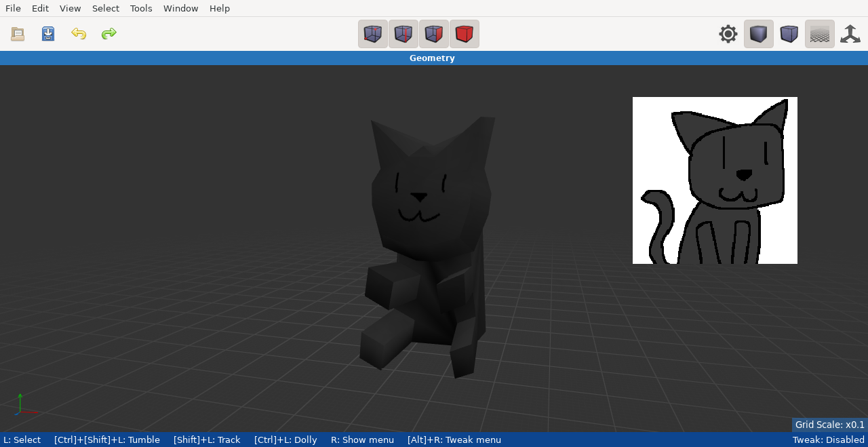
Task: Redo using the green arrow icon
Action: click(109, 34)
